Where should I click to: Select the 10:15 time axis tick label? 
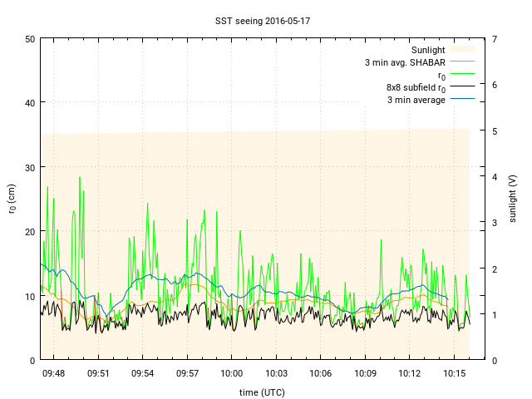[x=453, y=374]
